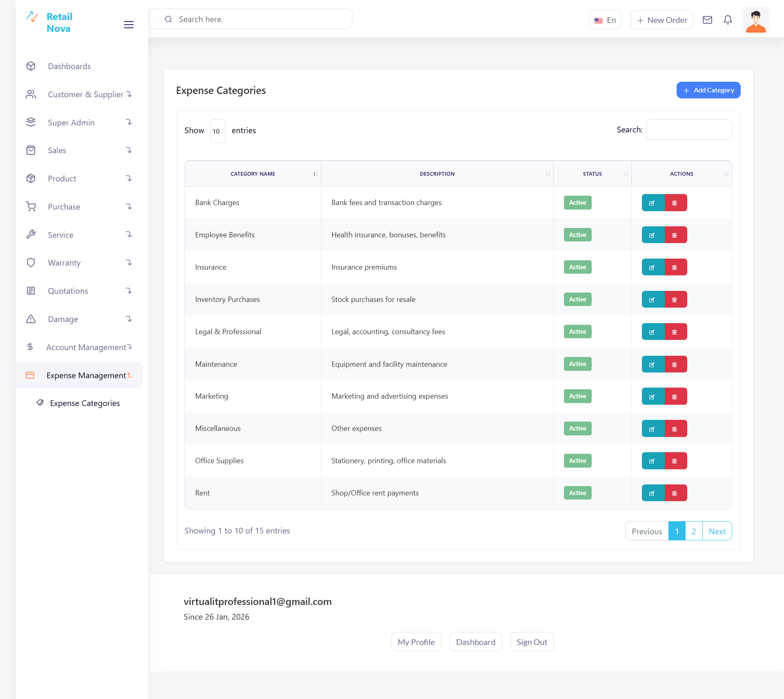Open the En language selector
The width and height of the screenshot is (784, 699).
pos(605,20)
